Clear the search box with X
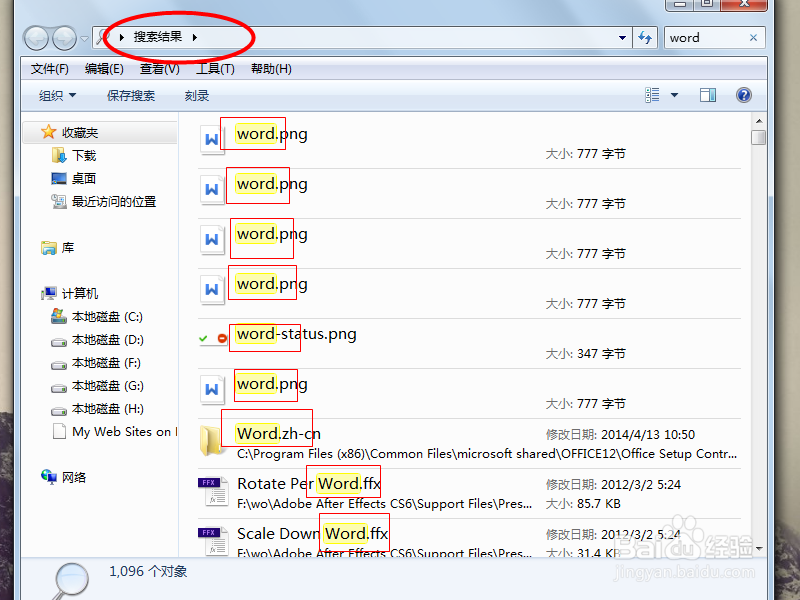Image resolution: width=800 pixels, height=600 pixels. [753, 38]
